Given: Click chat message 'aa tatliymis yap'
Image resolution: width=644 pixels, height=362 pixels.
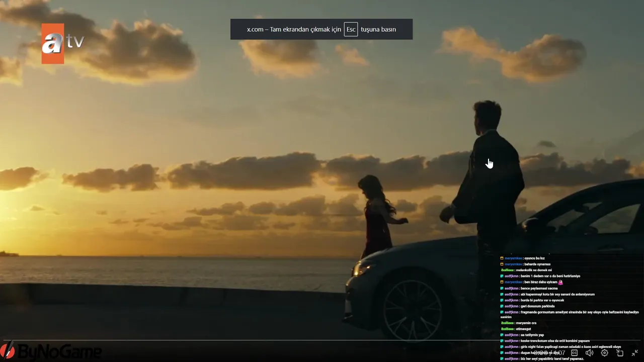Looking at the screenshot, I should (532, 335).
